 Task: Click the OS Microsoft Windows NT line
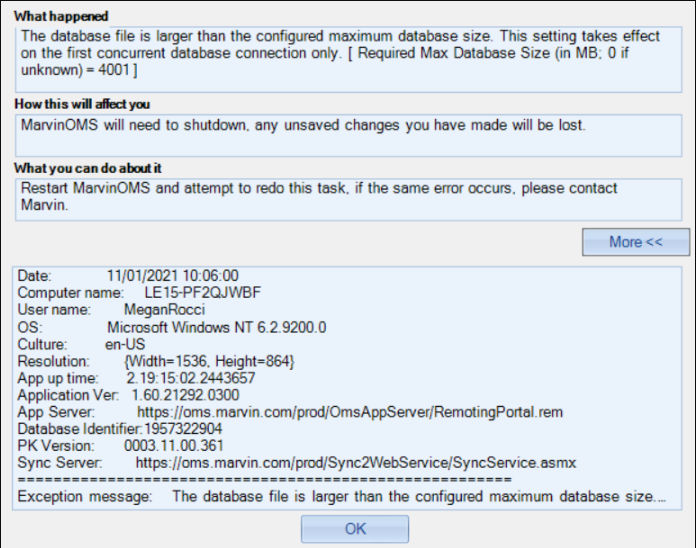click(172, 327)
